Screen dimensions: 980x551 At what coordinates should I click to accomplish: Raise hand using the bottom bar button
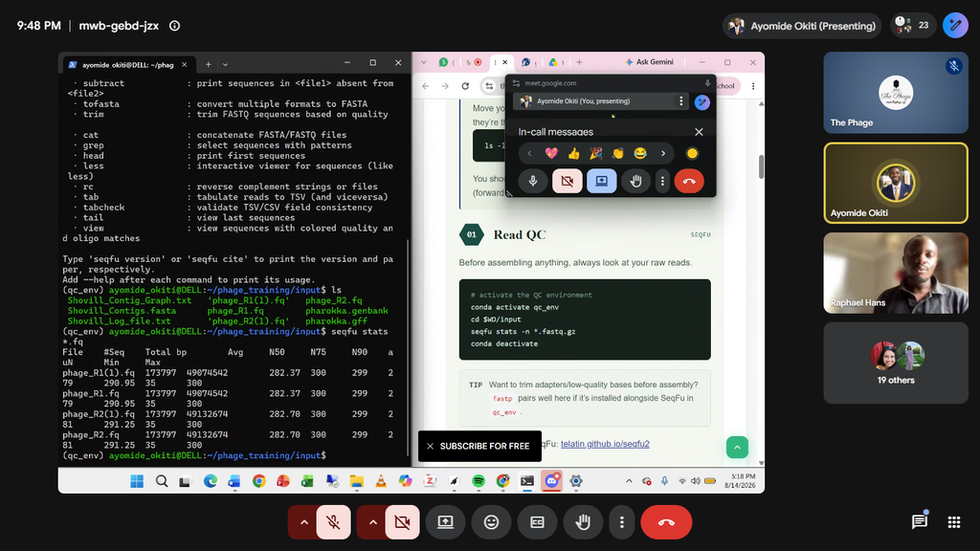(x=583, y=522)
